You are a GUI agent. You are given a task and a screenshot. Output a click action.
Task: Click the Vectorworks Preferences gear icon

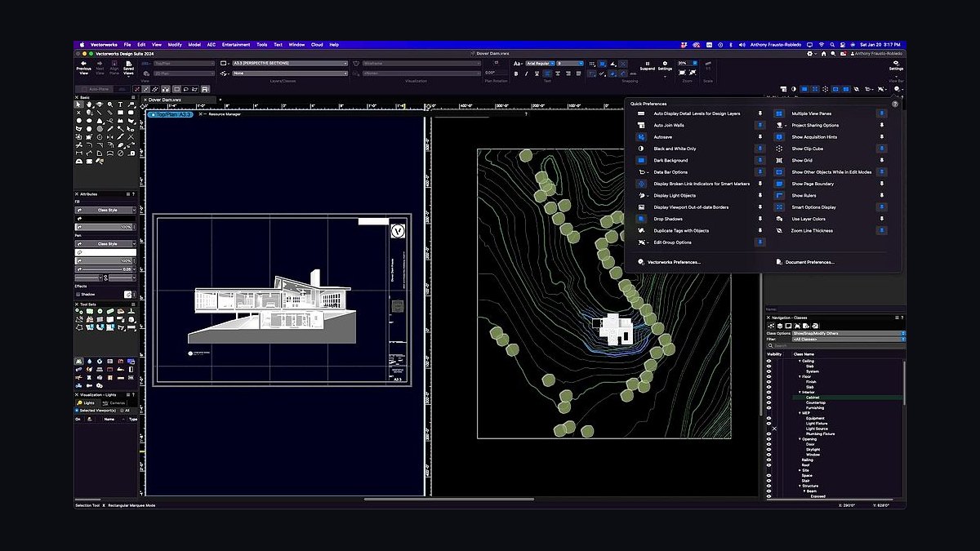pos(641,262)
